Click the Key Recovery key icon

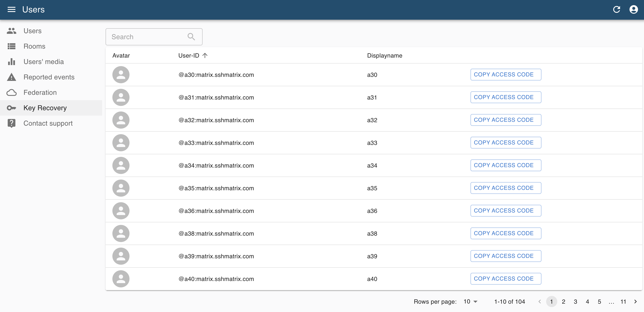12,108
